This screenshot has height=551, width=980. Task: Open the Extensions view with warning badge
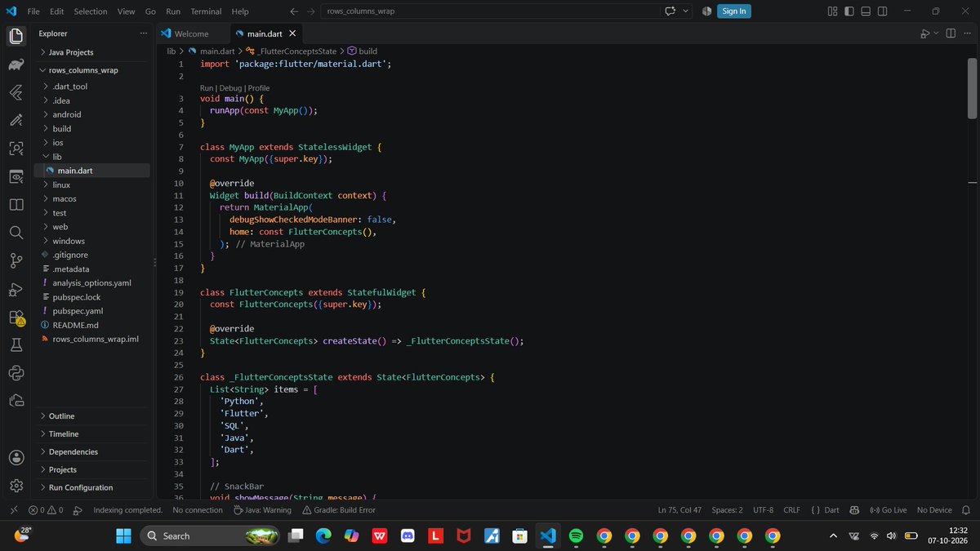[x=16, y=318]
